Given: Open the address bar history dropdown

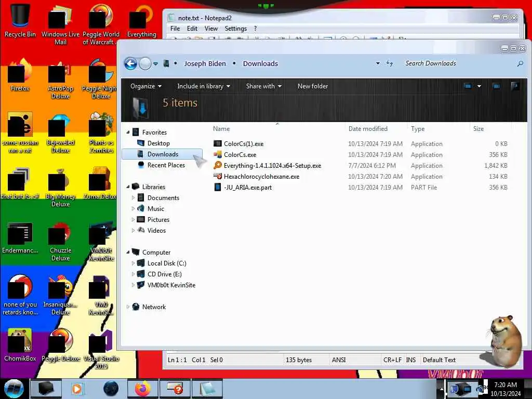Looking at the screenshot, I should [378, 63].
